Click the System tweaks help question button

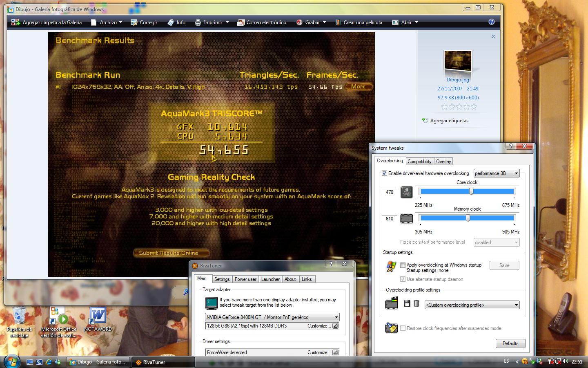510,146
